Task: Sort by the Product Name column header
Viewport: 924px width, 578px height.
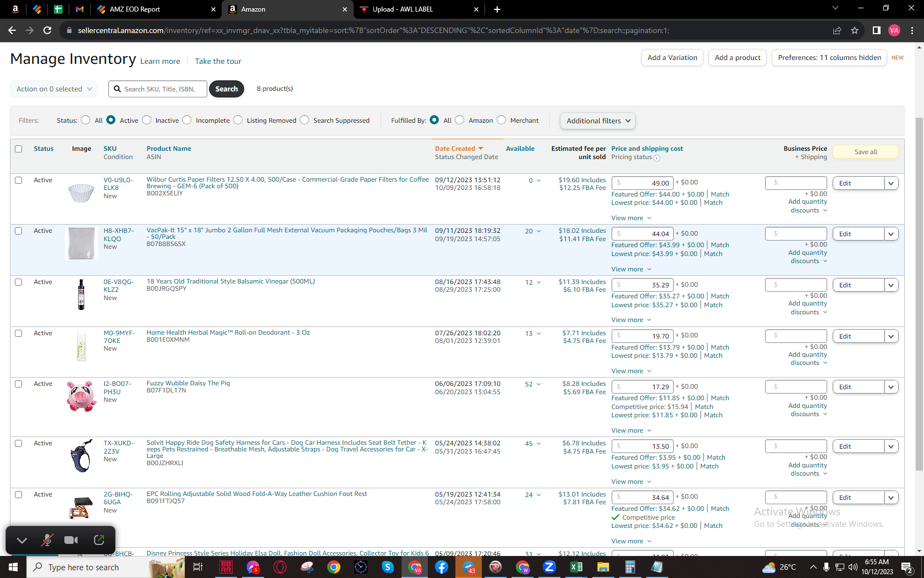Action: [x=169, y=149]
